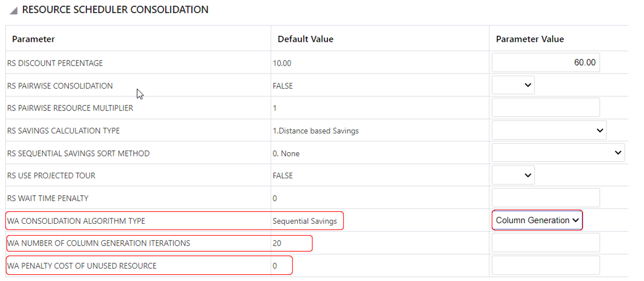Click the Resource Scheduler Consolidation section title
Screen dimensions: 644x281
[115, 10]
